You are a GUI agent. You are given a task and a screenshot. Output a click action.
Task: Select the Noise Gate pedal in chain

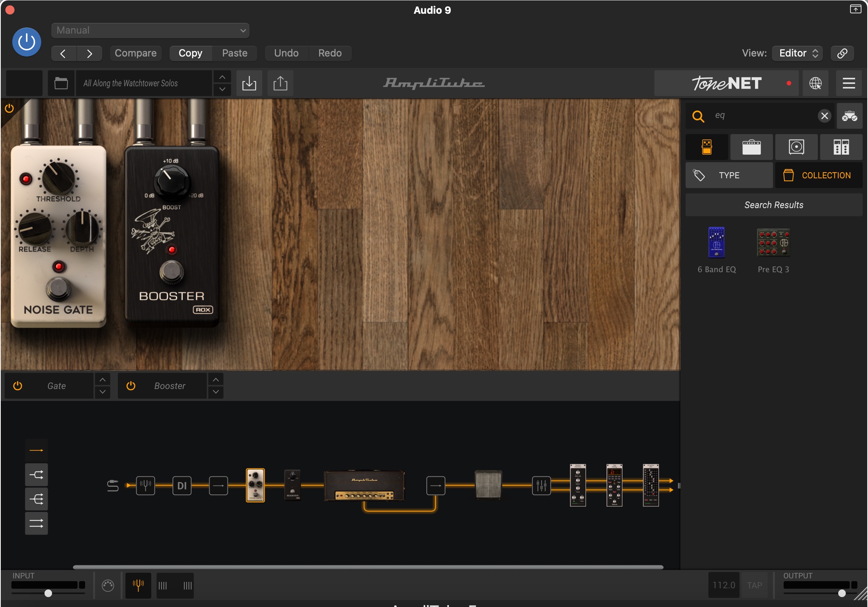pos(255,485)
